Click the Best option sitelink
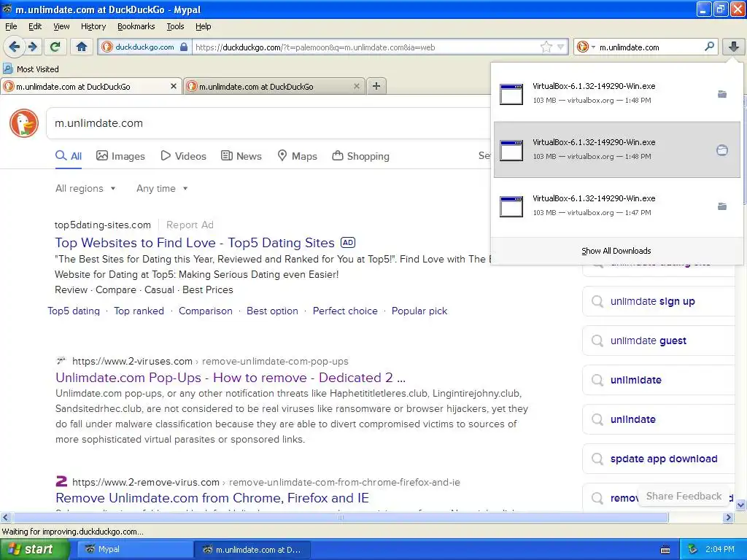747x560 pixels. click(272, 311)
